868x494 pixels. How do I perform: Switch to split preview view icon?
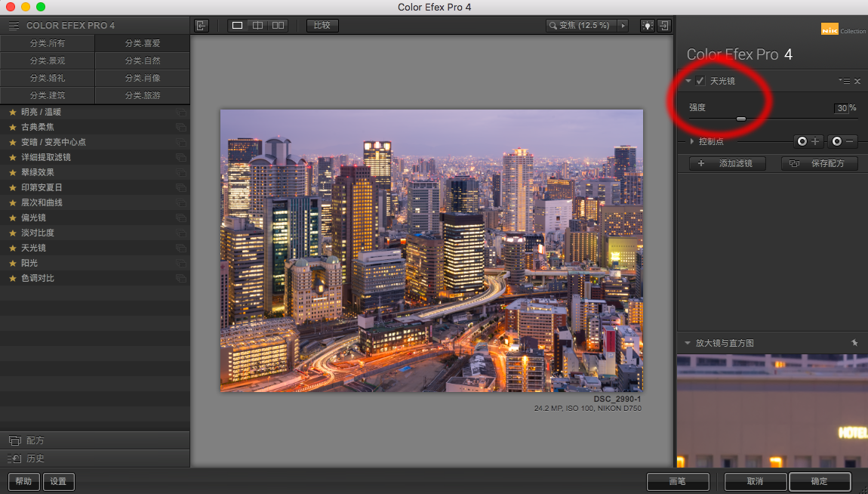coord(258,26)
